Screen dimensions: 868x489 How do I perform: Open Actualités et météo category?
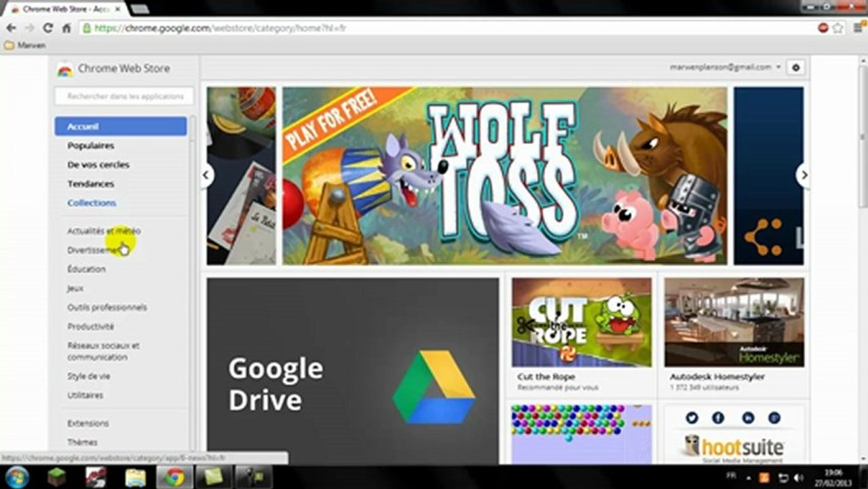[104, 231]
